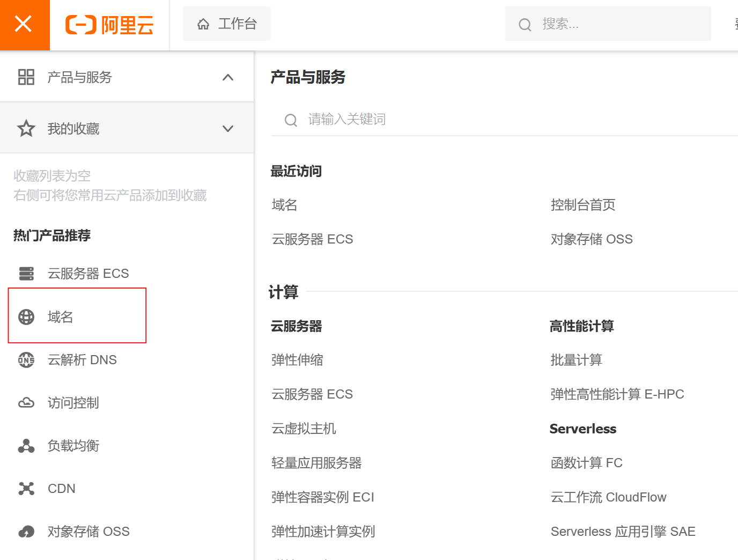This screenshot has width=738, height=560.
Task: Click the 对象存储 OSS icon in sidebar
Action: tap(26, 532)
